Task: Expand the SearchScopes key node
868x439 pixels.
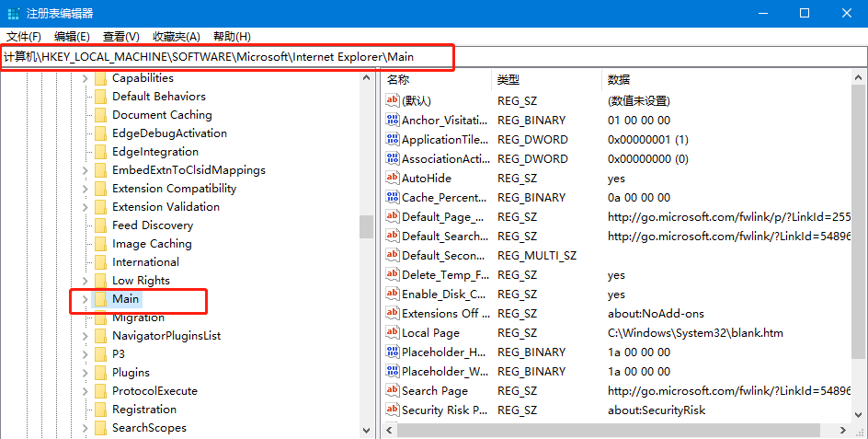Action: (85, 428)
